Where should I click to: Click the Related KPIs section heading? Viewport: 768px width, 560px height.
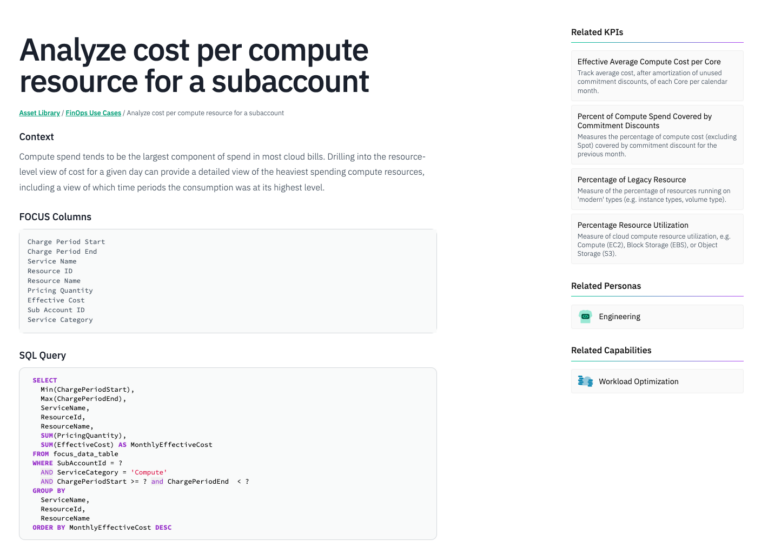(x=597, y=32)
